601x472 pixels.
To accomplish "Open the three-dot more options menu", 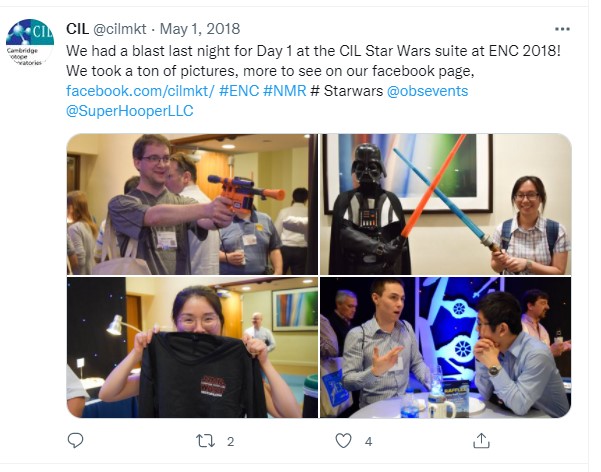I will [x=562, y=29].
